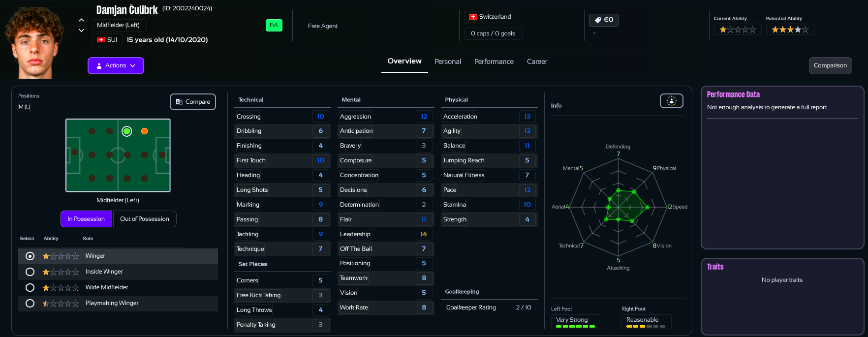Image resolution: width=868 pixels, height=337 pixels.
Task: Click the green FrA status badge
Action: pos(274,25)
